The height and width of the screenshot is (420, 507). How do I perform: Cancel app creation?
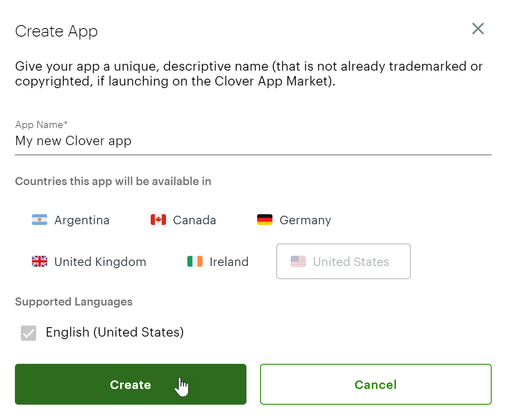coord(376,384)
